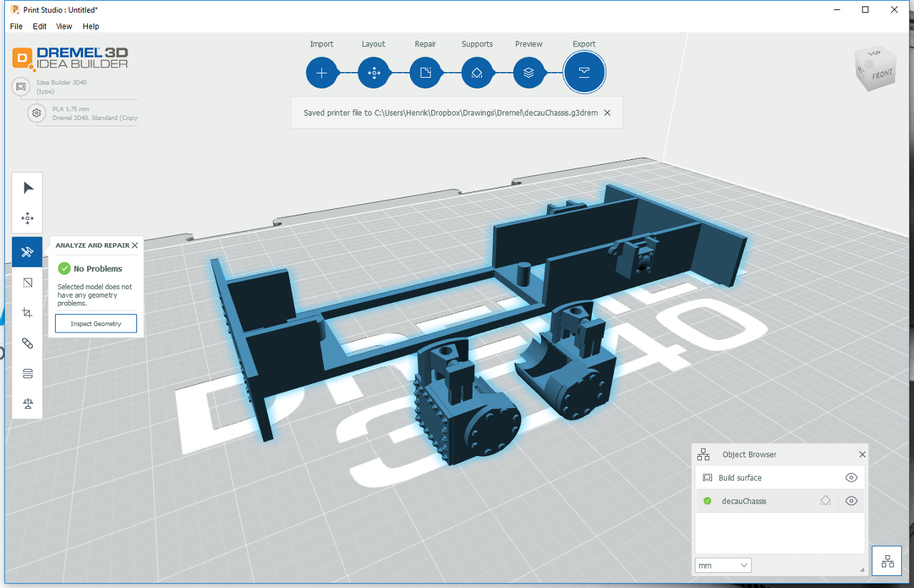The height and width of the screenshot is (588, 914).
Task: Click the FRONT face of the view cube
Action: coord(882,74)
